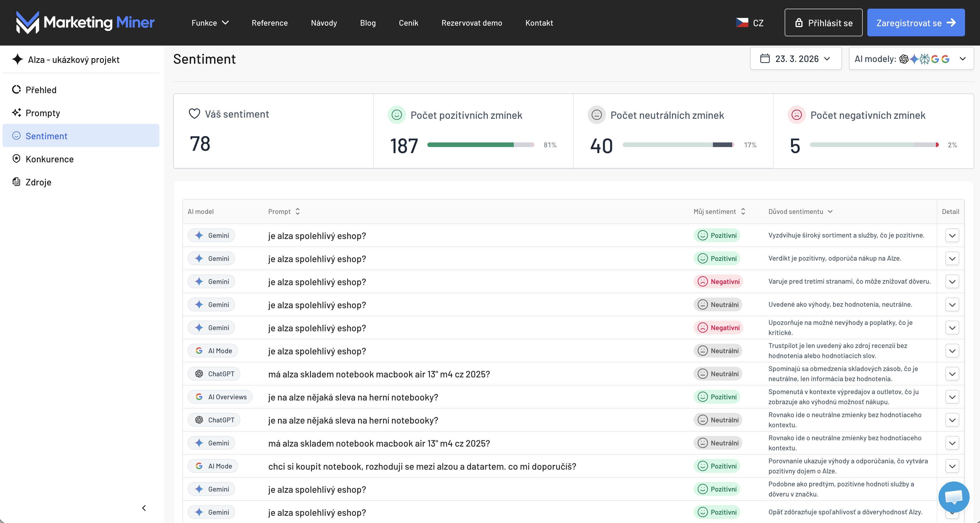This screenshot has width=980, height=523.
Task: Click the green smiley positive mentions icon
Action: [x=396, y=115]
